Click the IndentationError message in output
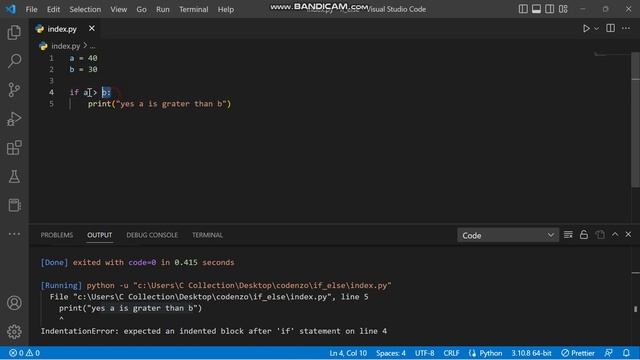640x360 pixels. (213, 331)
